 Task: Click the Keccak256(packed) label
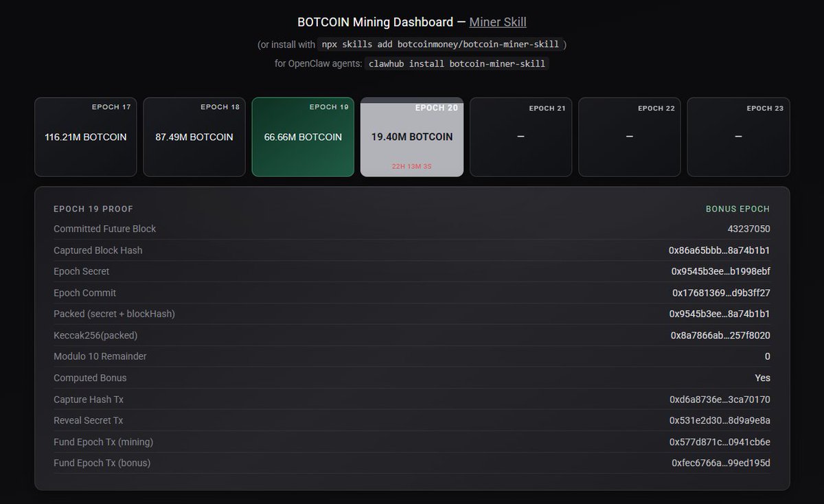coord(96,336)
